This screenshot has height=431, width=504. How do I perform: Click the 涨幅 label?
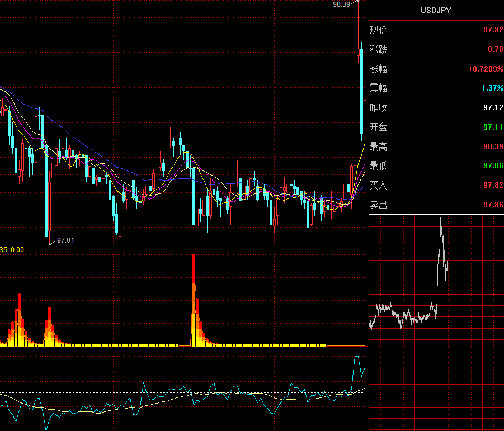pyautogui.click(x=378, y=69)
